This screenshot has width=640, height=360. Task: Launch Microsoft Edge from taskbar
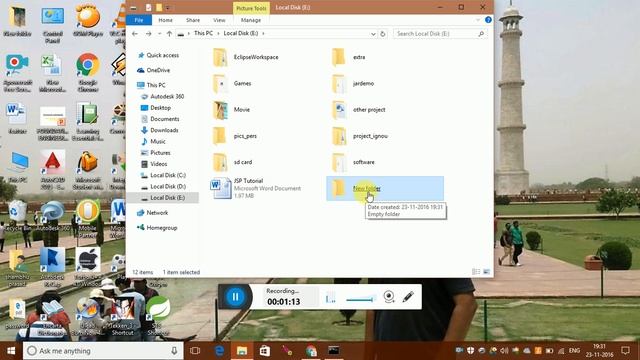click(219, 351)
